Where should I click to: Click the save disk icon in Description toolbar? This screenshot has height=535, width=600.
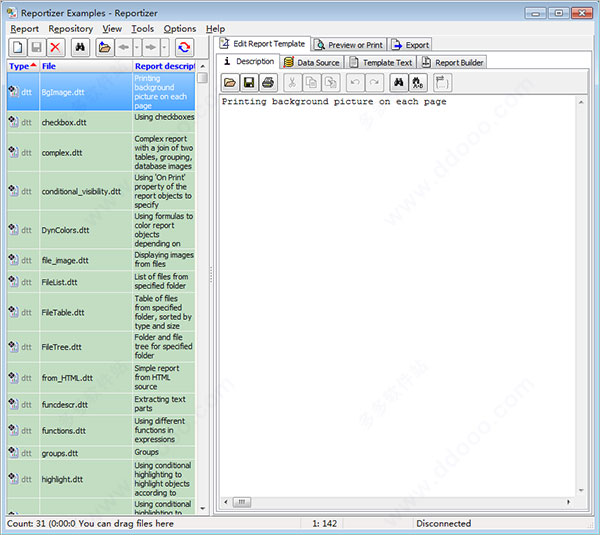tap(249, 82)
